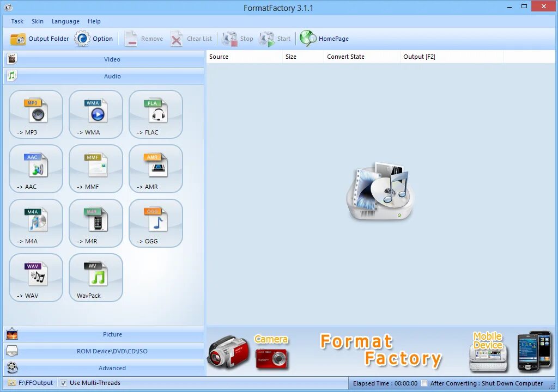Viewport: 558px width, 392px height.
Task: Click Clear List in the toolbar
Action: (191, 39)
